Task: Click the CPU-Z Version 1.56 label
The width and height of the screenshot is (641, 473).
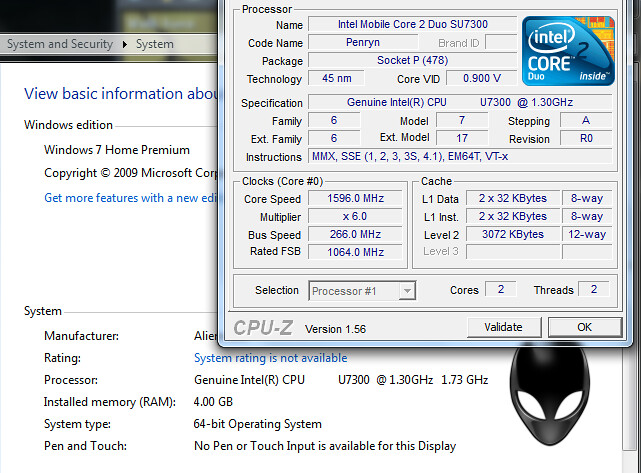Action: 335,329
